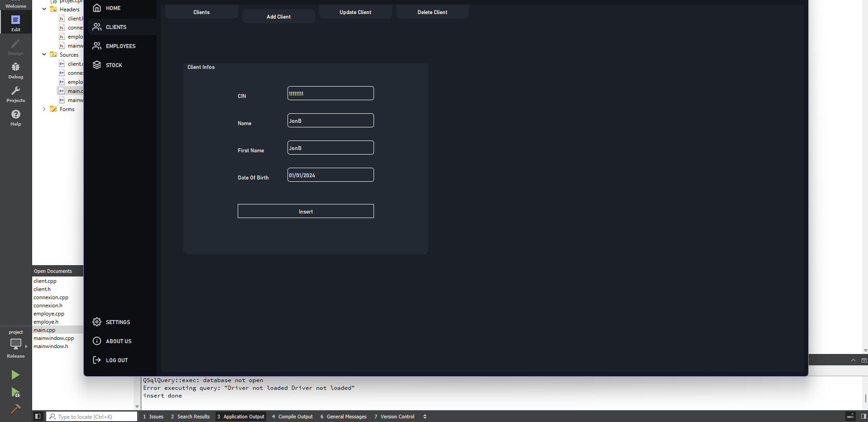Open Projects mode from the left sidebar
Image resolution: width=868 pixels, height=422 pixels.
[x=15, y=94]
